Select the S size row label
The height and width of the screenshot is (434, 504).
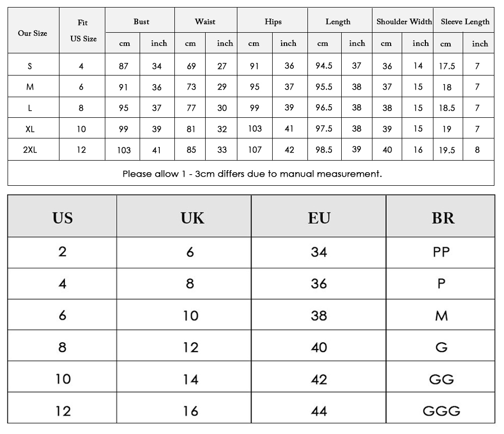coord(30,66)
